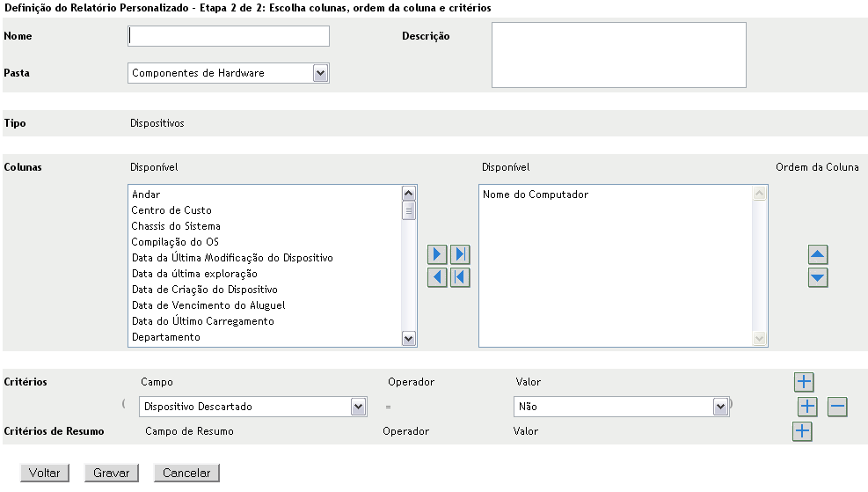Cancel the report definition
Screen dimensions: 868x492
(186, 473)
